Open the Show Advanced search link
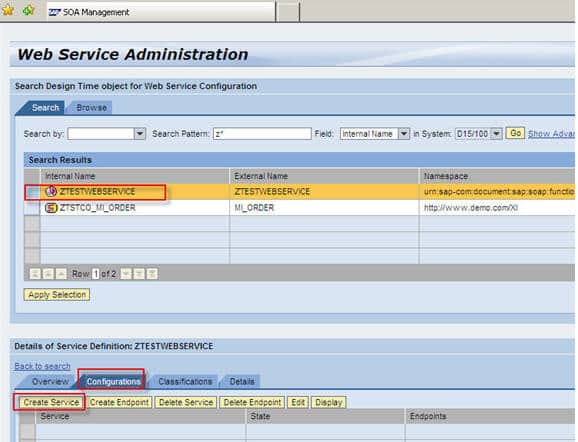Screen dimensions: 578x442 click(x=551, y=134)
